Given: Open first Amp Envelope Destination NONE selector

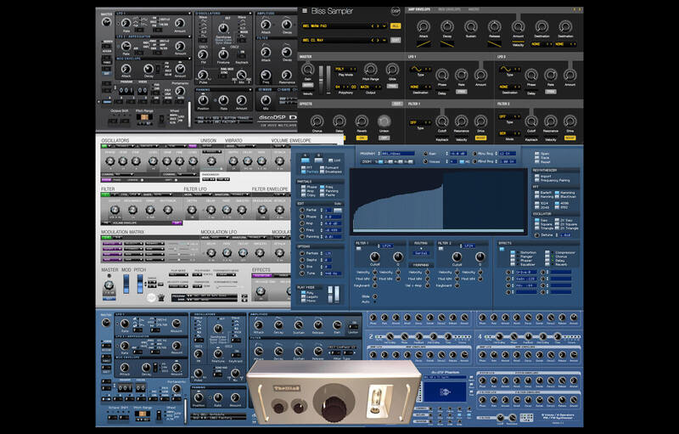Looking at the screenshot, I should 542,44.
